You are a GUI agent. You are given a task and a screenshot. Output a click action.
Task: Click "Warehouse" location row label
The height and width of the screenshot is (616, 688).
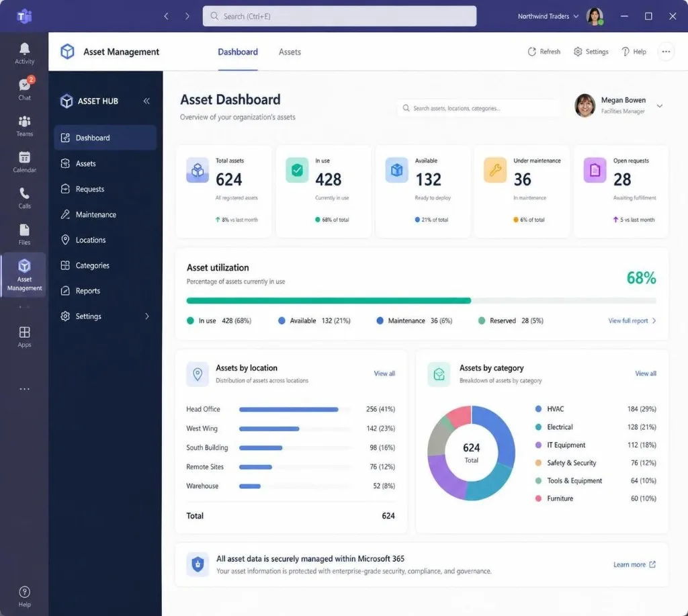pyautogui.click(x=202, y=486)
